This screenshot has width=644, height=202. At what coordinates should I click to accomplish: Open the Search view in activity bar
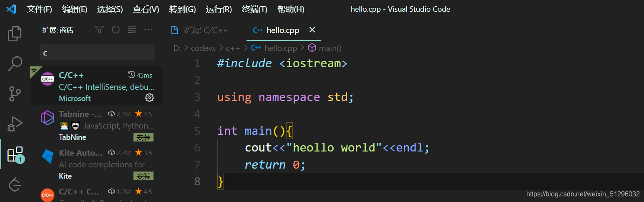(x=15, y=64)
